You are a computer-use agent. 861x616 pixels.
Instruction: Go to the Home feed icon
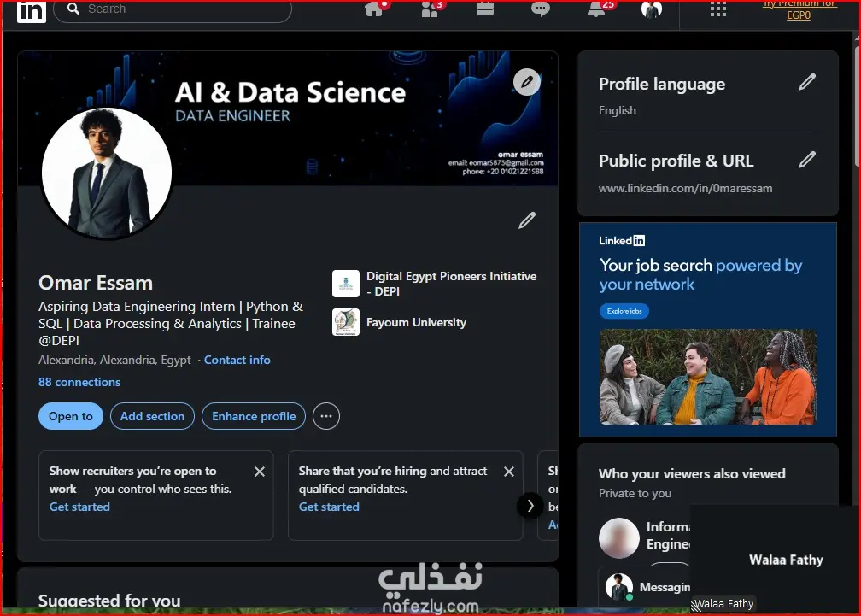tap(374, 9)
